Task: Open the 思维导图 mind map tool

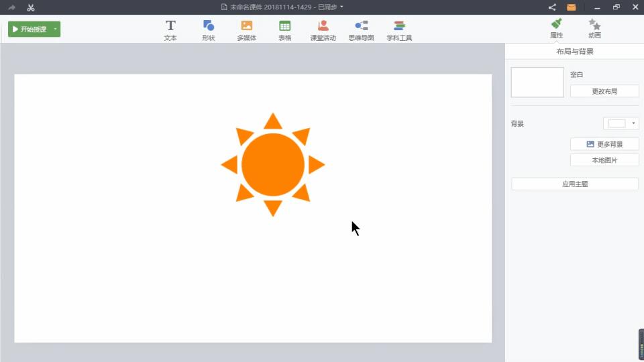Action: (361, 30)
